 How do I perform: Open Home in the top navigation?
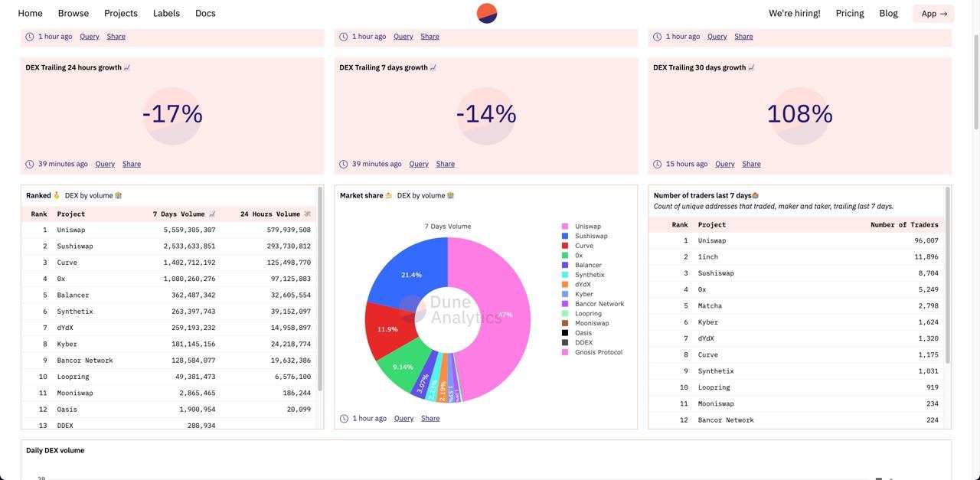point(30,13)
